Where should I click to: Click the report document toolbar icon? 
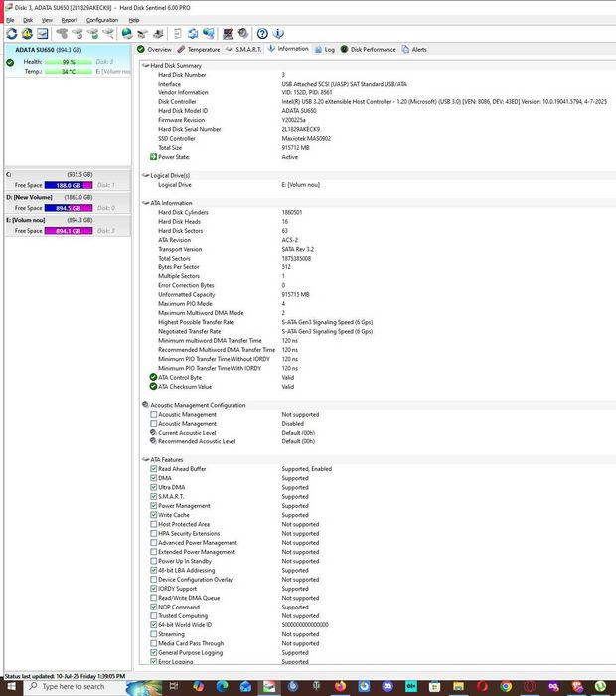(x=178, y=33)
